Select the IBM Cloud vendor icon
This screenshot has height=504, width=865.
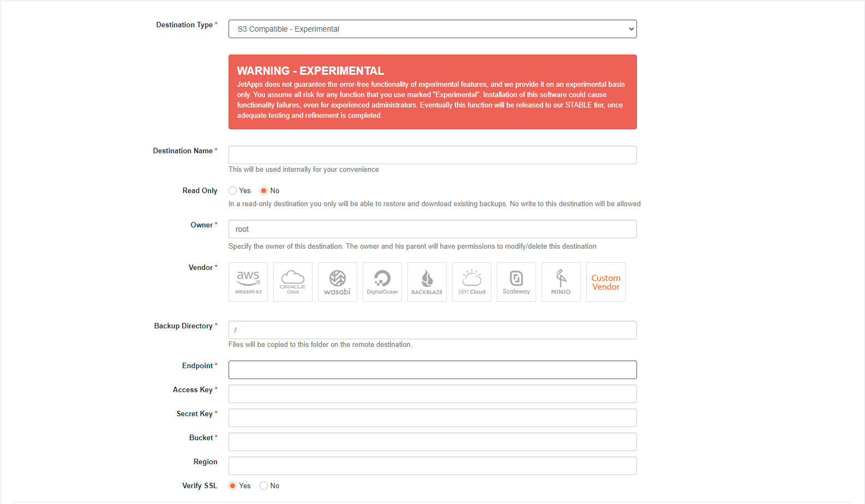click(x=472, y=282)
